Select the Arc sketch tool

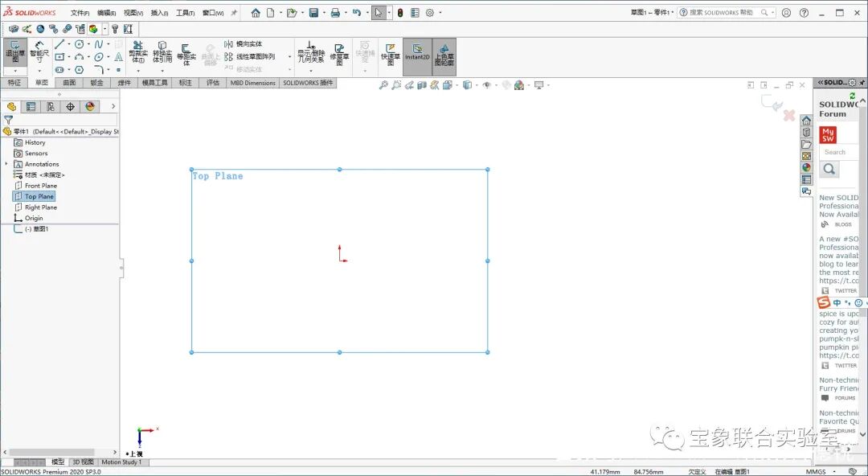pos(79,56)
